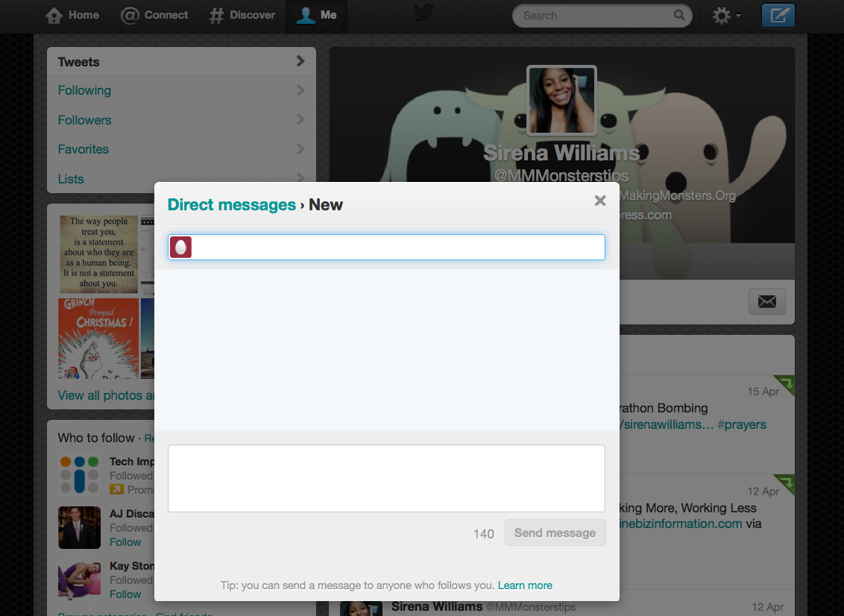Open the Connect nav item
The image size is (844, 616).
pyautogui.click(x=154, y=15)
